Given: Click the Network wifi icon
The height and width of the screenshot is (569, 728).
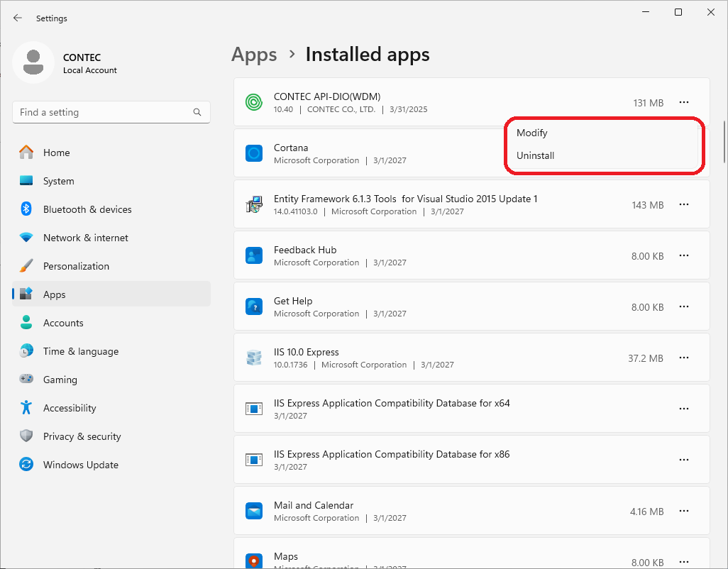Looking at the screenshot, I should coord(26,238).
